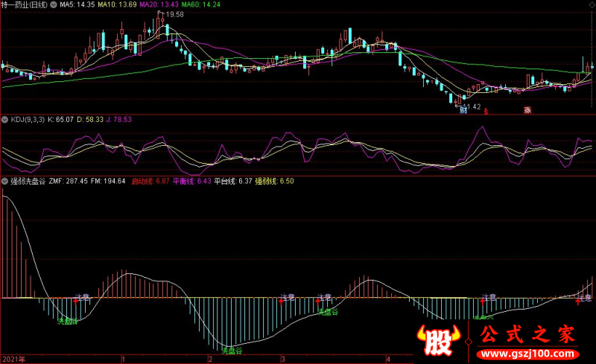
Task: Click the 股 bull logo icon
Action: coord(439,340)
